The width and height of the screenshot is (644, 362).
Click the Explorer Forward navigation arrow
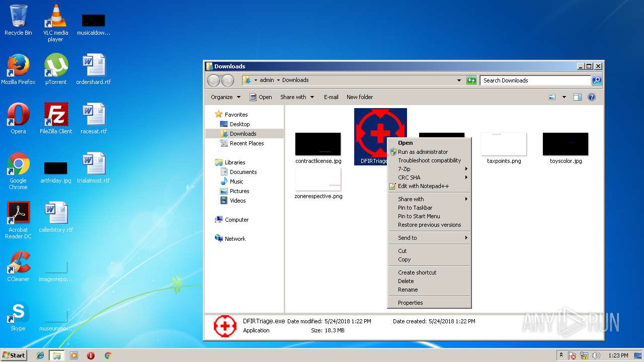tap(227, 80)
